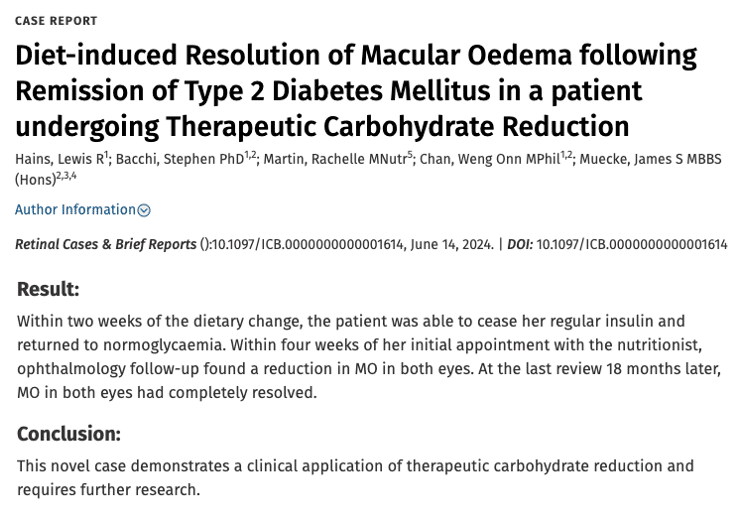
Task: Click affiliation superscript 2,3,4 after (Hons)
Action: tap(66, 176)
